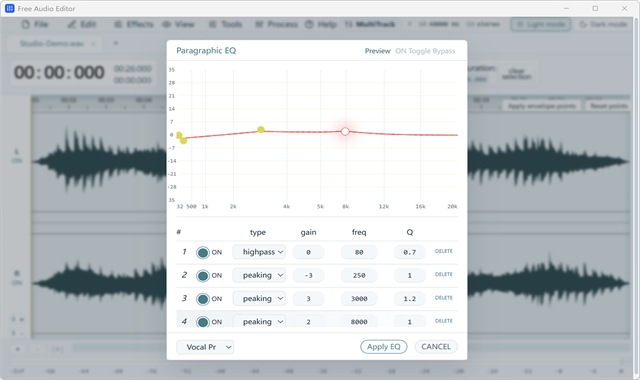This screenshot has height=380, width=640.
Task: Click band 2 freq field showing 250
Action: [x=359, y=276]
